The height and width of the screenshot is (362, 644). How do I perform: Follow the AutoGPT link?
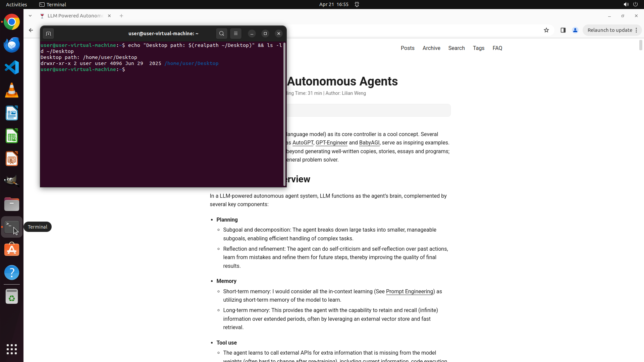pyautogui.click(x=303, y=143)
